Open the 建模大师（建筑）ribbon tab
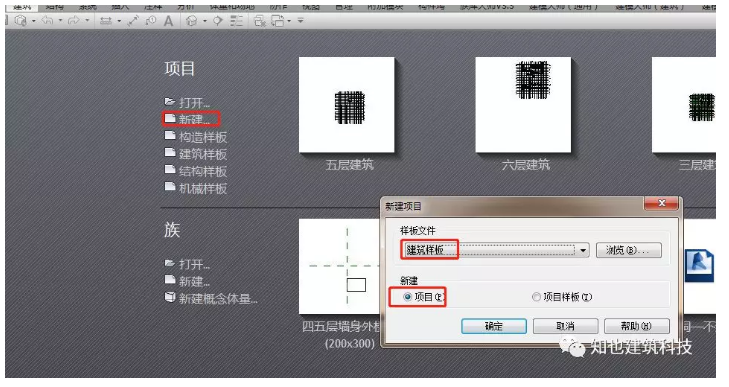The width and height of the screenshot is (729, 387). point(649,7)
